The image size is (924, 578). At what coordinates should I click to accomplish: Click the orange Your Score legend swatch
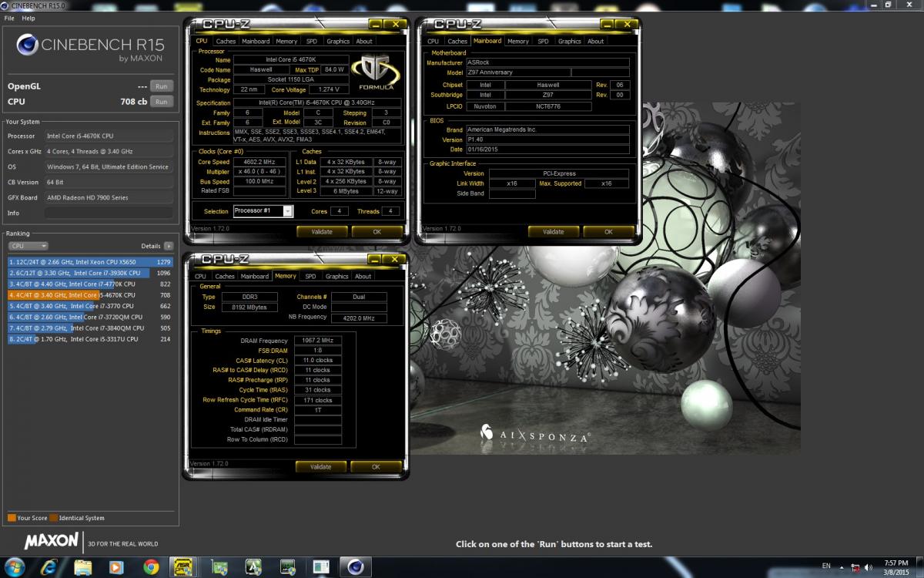click(x=12, y=518)
